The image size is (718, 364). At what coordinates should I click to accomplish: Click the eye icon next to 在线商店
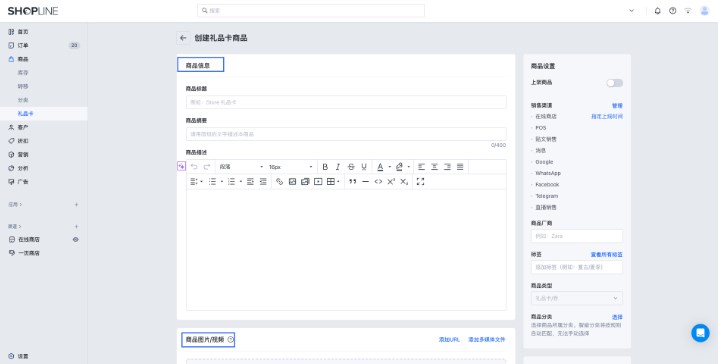[x=76, y=239]
